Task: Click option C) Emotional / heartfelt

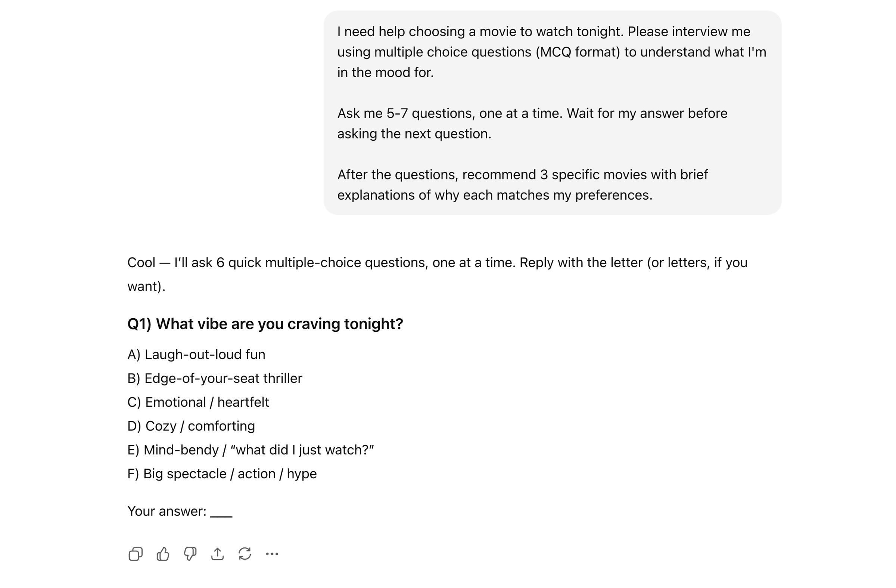Action: (198, 402)
